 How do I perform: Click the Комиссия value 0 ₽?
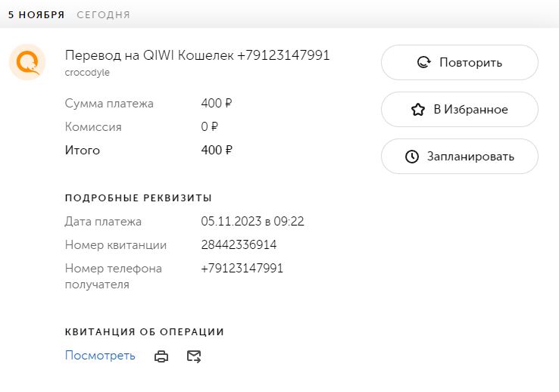point(209,126)
